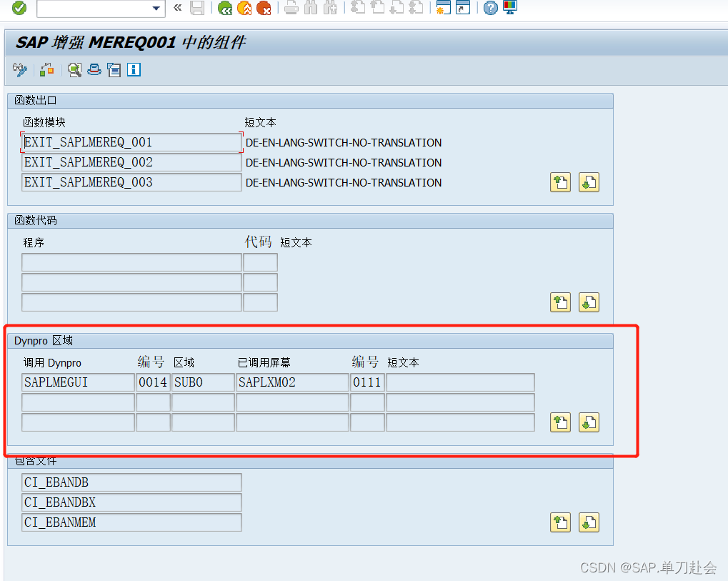Click the Last Page icon
728x581 pixels.
[x=416, y=7]
